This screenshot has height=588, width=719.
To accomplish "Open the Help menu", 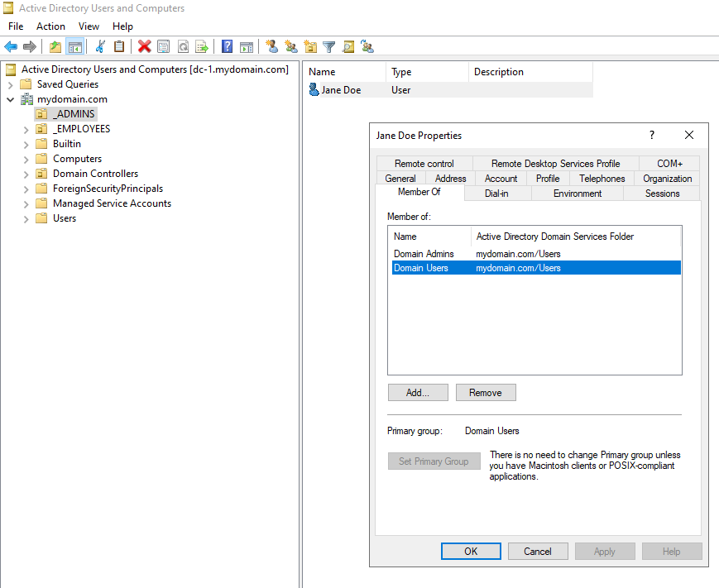I will coord(122,26).
